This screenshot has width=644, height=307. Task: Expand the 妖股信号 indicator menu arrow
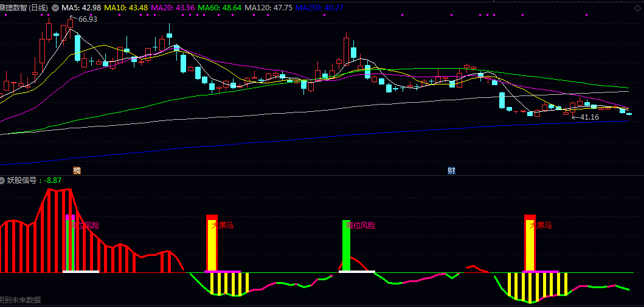pos(2,181)
